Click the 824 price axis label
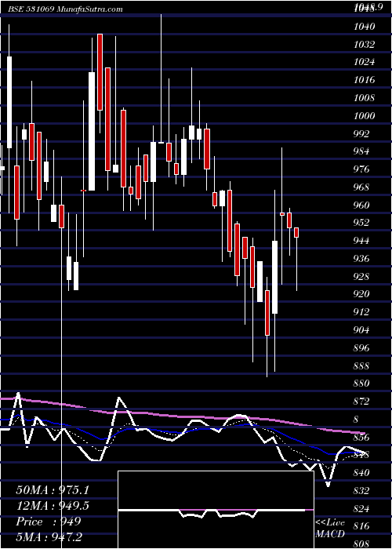 pyautogui.click(x=361, y=508)
